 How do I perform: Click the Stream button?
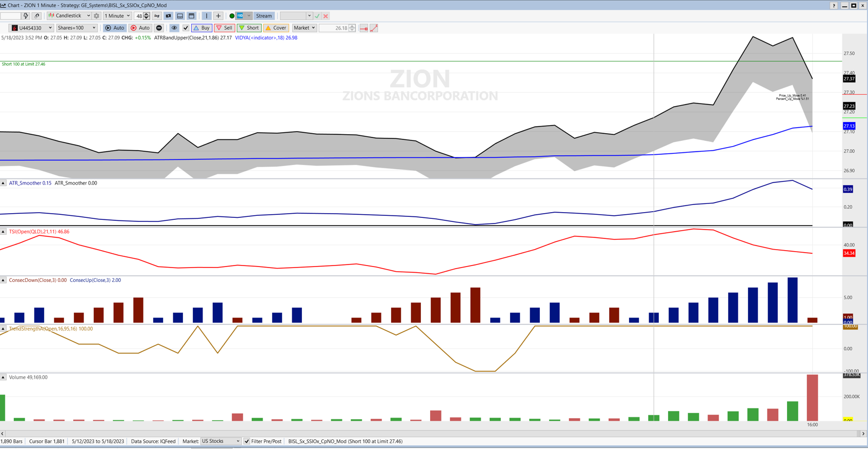click(x=264, y=16)
